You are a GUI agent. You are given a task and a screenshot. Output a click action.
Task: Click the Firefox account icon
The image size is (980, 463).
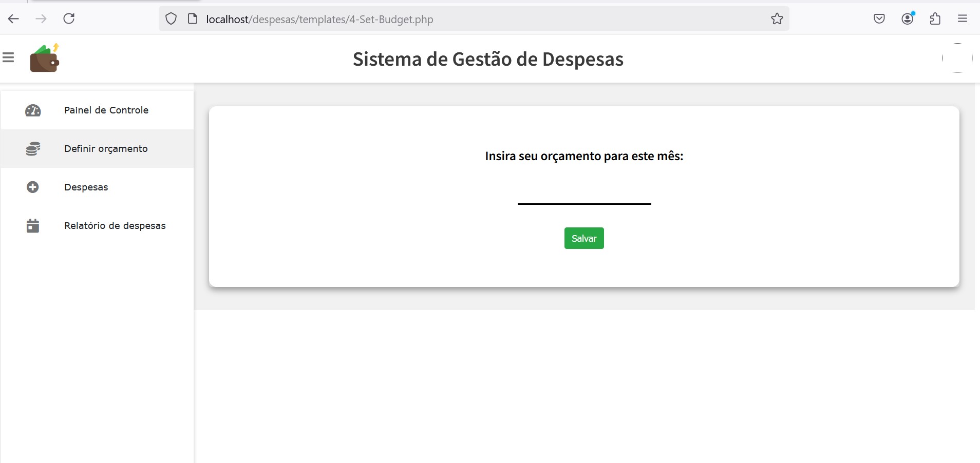point(908,19)
